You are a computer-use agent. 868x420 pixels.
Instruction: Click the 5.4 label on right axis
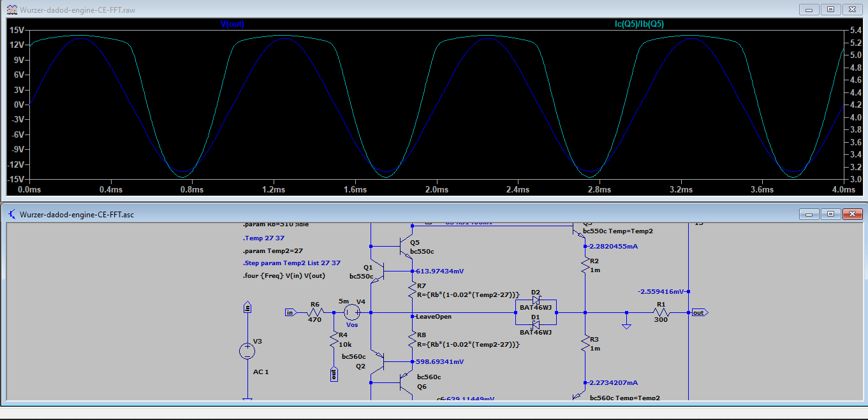click(x=856, y=31)
